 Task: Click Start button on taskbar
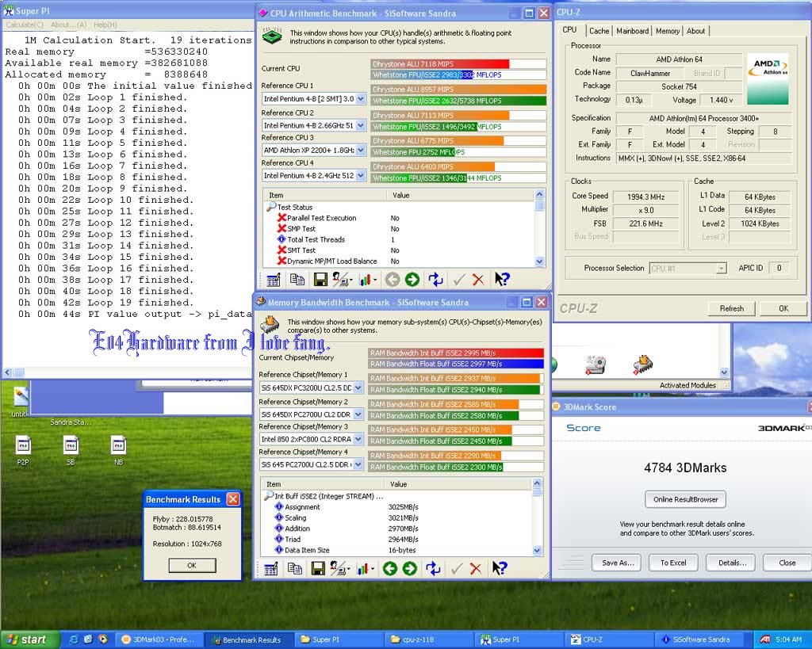pyautogui.click(x=31, y=639)
